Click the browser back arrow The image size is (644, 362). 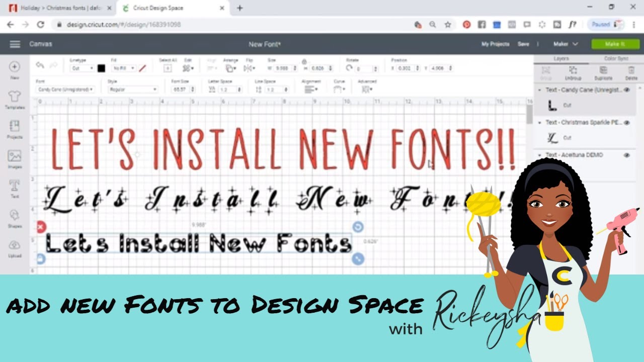coord(10,24)
